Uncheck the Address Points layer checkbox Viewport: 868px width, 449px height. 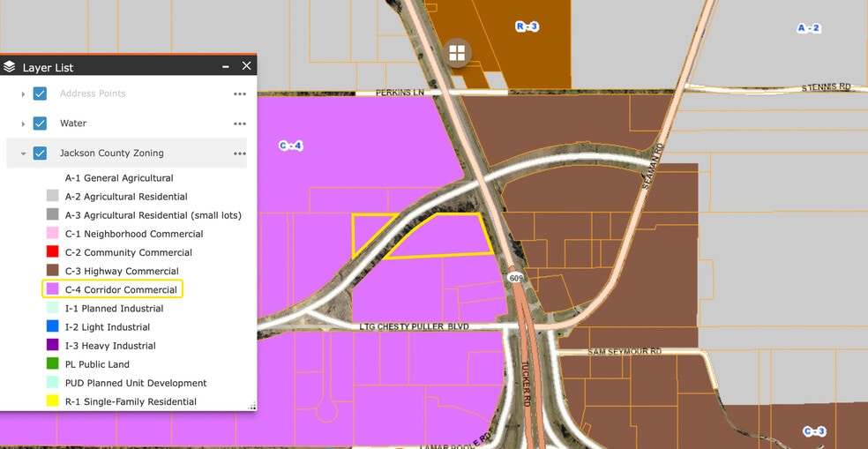coord(40,94)
